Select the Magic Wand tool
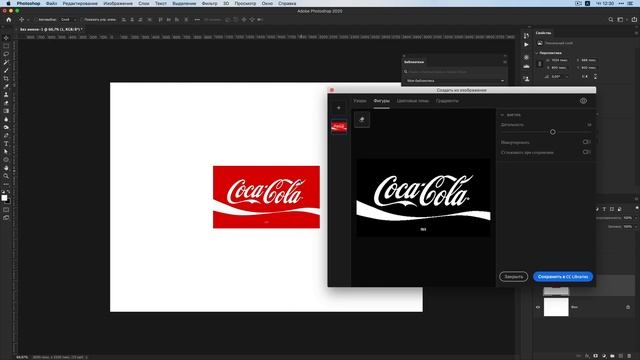640x360 pixels. [6, 62]
